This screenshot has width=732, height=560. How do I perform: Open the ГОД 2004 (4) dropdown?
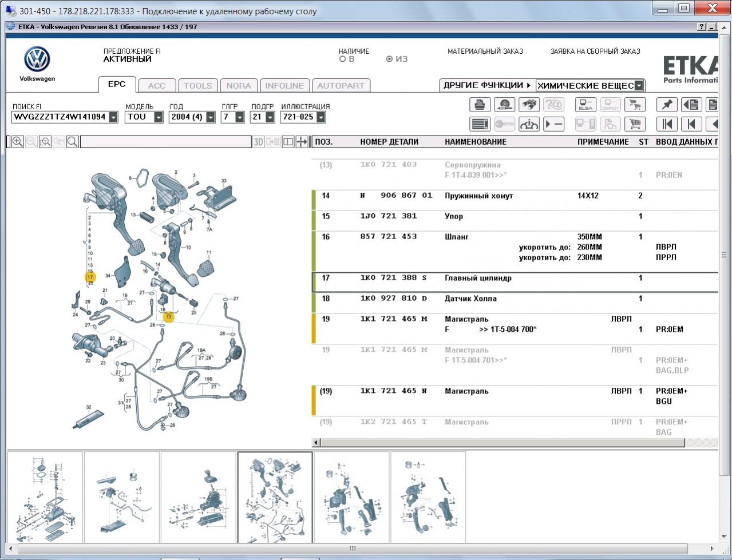211,117
